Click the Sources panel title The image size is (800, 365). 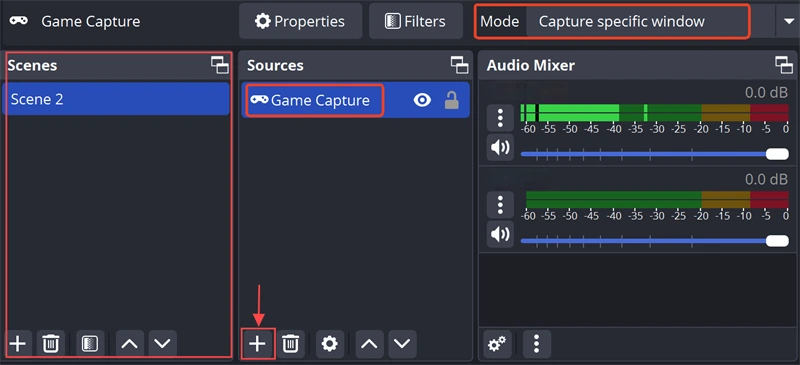(x=276, y=65)
